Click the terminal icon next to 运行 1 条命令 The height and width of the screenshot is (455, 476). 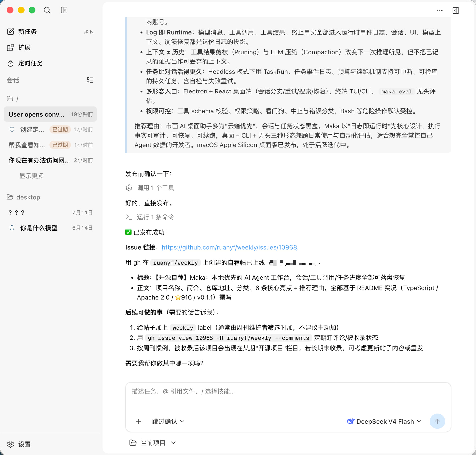click(129, 217)
